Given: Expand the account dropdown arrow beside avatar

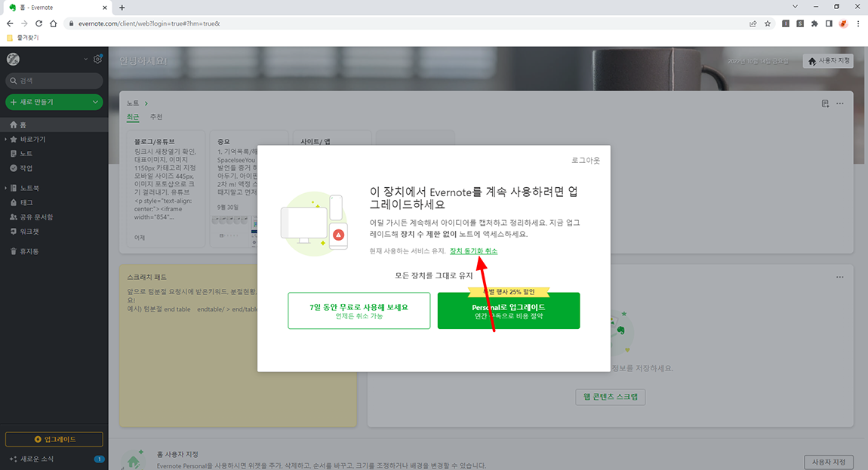Looking at the screenshot, I should [x=86, y=60].
